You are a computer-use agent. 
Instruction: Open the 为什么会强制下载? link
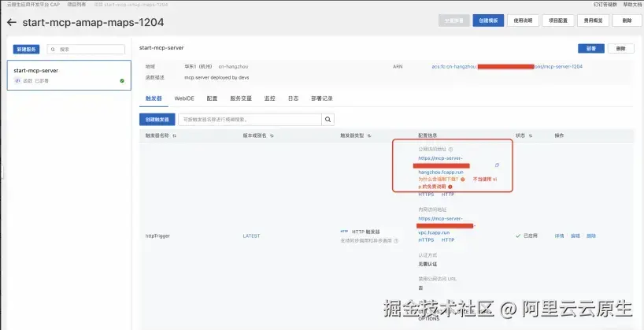[x=439, y=180]
